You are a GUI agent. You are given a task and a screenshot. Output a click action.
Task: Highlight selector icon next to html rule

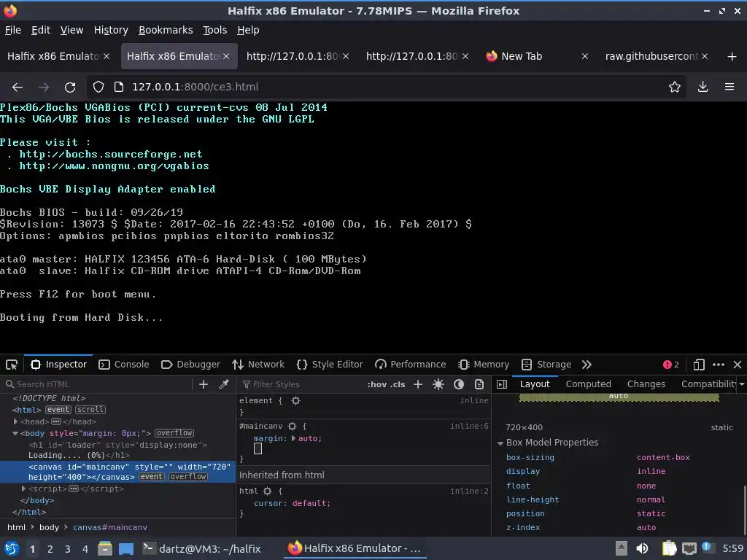(267, 491)
